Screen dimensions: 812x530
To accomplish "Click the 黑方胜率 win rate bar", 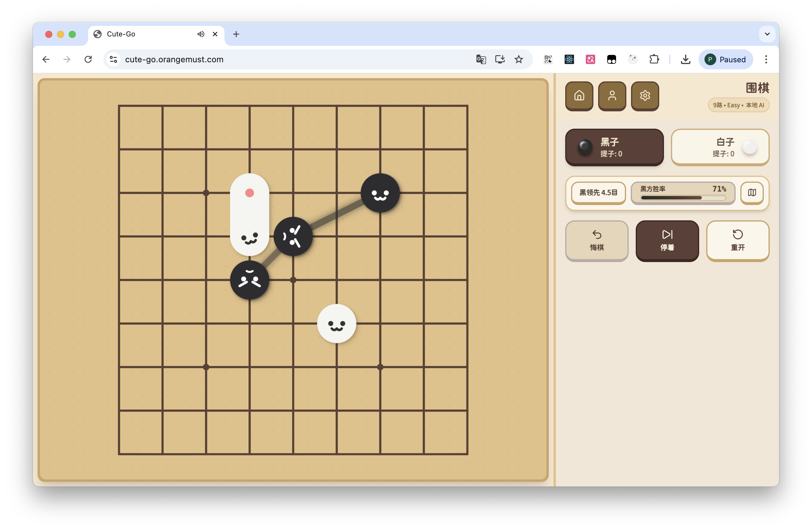I will point(683,193).
